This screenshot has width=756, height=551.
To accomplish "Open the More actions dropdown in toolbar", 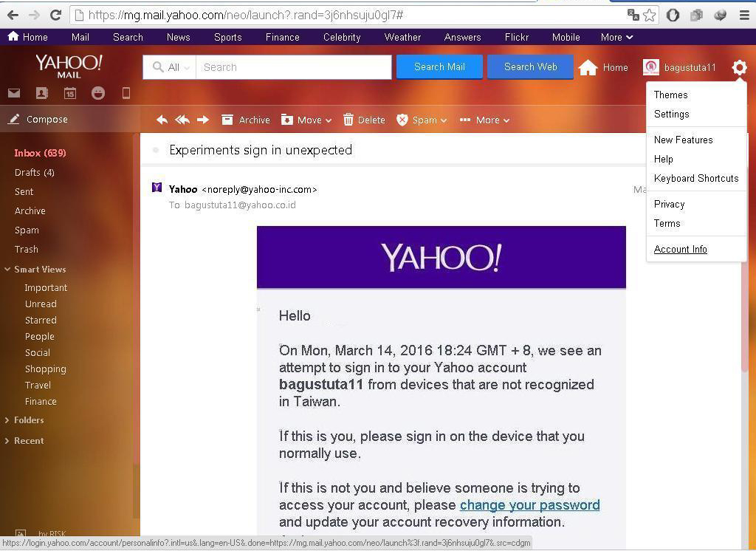I will click(484, 120).
